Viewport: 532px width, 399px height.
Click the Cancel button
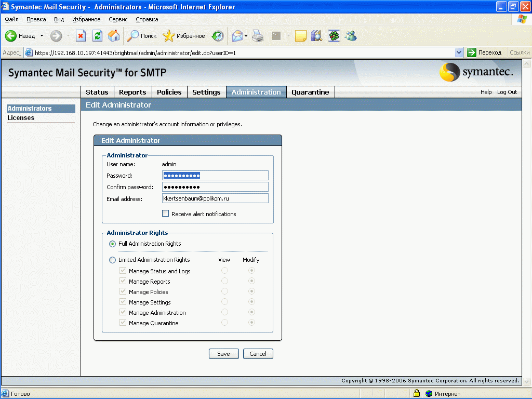[258, 353]
